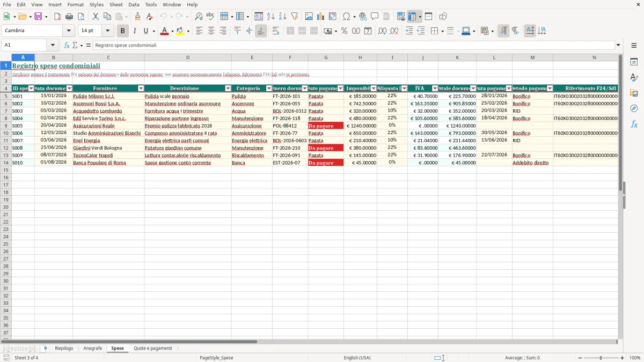
Task: Switch to Quote e pagamenti sheet tab
Action: 153,349
